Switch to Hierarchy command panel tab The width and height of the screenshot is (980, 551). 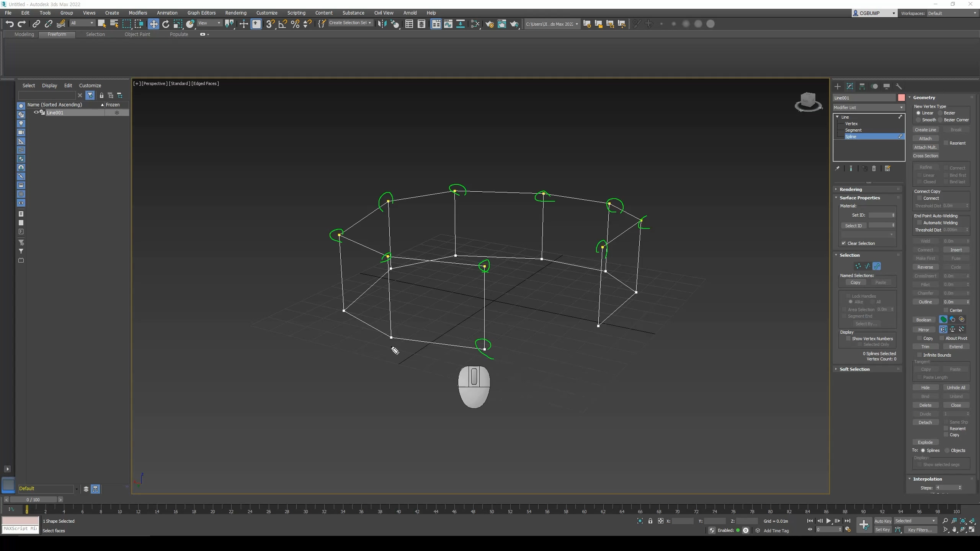(x=862, y=86)
